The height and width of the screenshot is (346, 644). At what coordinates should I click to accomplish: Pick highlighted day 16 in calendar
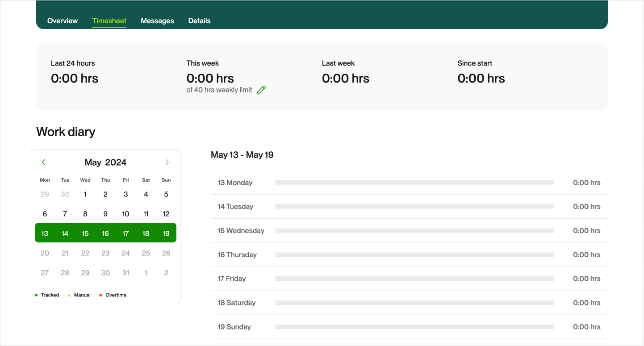(x=105, y=233)
